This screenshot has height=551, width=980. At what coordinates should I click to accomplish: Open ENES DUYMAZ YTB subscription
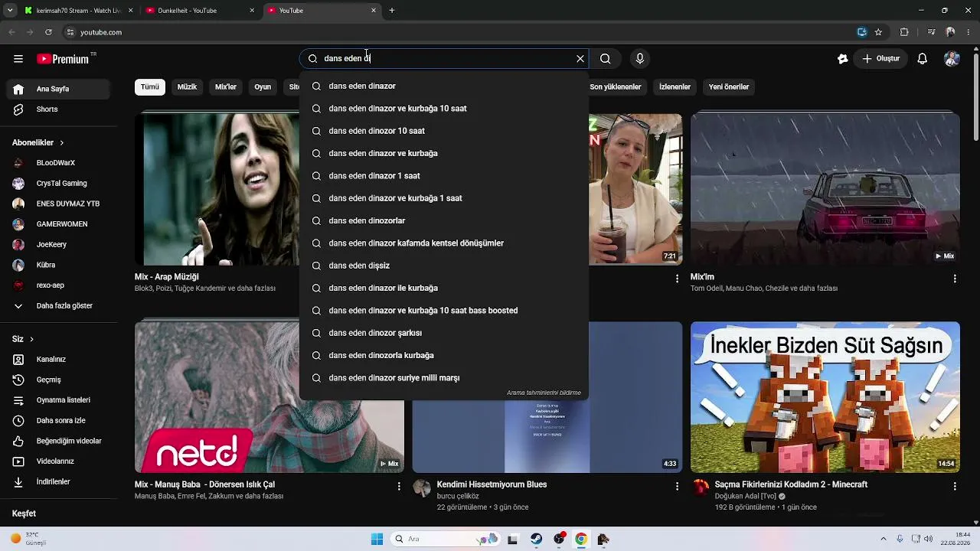coord(58,204)
